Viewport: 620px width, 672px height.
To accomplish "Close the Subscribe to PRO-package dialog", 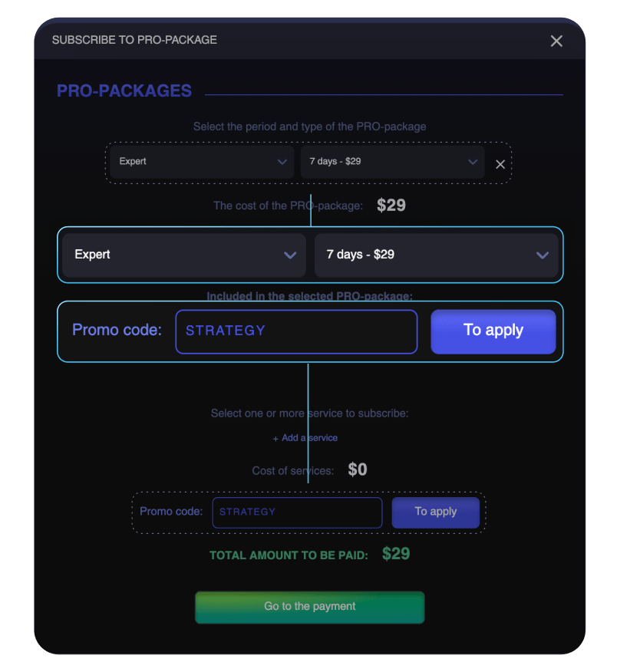I will [x=556, y=41].
